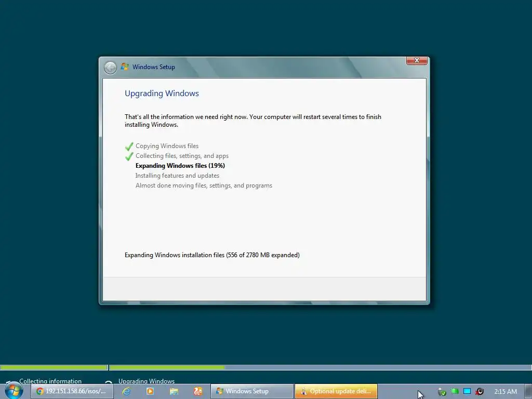Open the clock showing 2:15 AM
532x399 pixels.
pyautogui.click(x=506, y=392)
